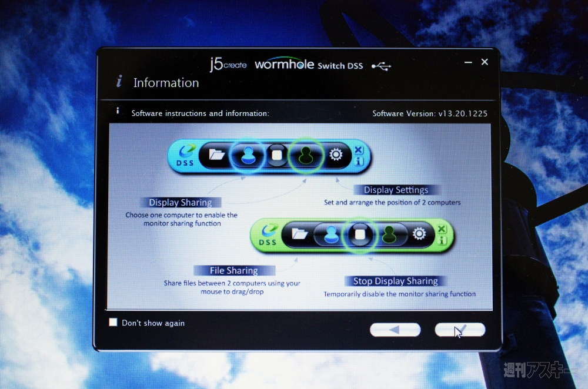Click the info icon on blue DSS toolbar
Image resolution: width=588 pixels, height=389 pixels.
pyautogui.click(x=359, y=161)
